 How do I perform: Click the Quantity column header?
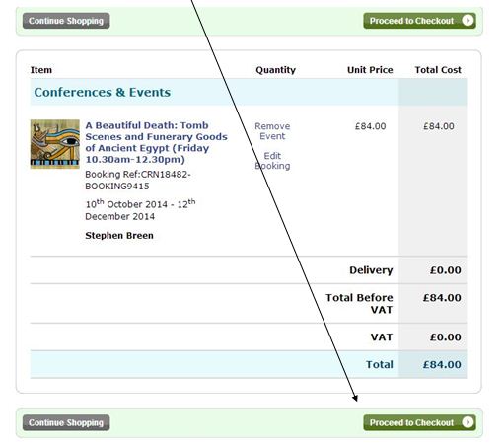[275, 70]
